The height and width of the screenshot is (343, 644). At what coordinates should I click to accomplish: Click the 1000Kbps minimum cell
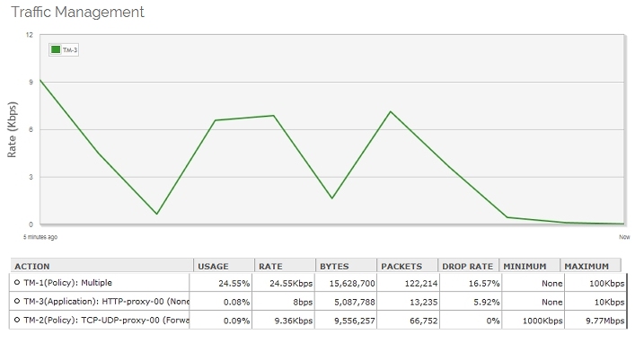[534, 321]
